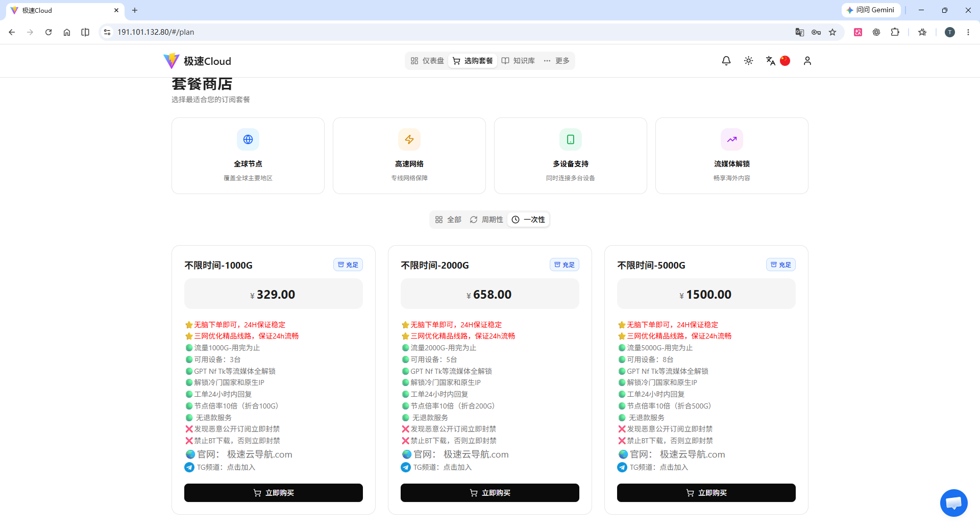This screenshot has height=527, width=980.
Task: Click the 高速网络 lightning icon
Action: tap(409, 139)
